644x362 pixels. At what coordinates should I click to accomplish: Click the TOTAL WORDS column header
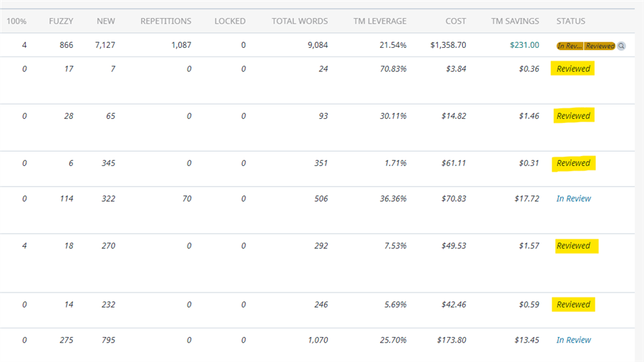[x=299, y=21]
